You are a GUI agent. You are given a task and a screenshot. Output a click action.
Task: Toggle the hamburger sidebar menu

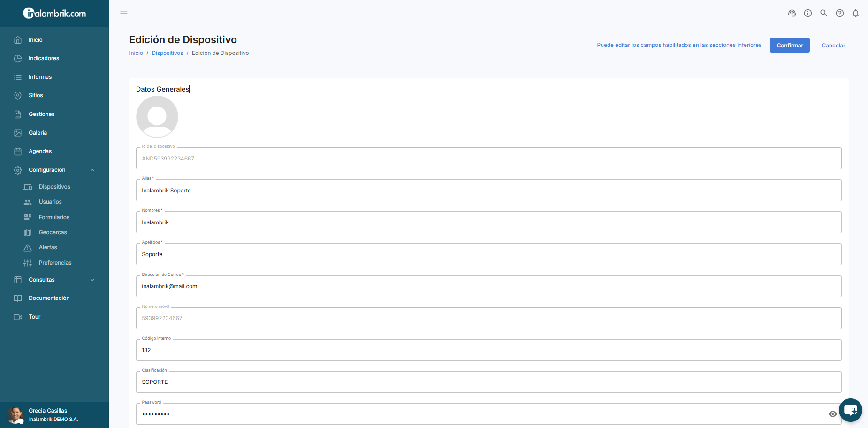coord(124,13)
